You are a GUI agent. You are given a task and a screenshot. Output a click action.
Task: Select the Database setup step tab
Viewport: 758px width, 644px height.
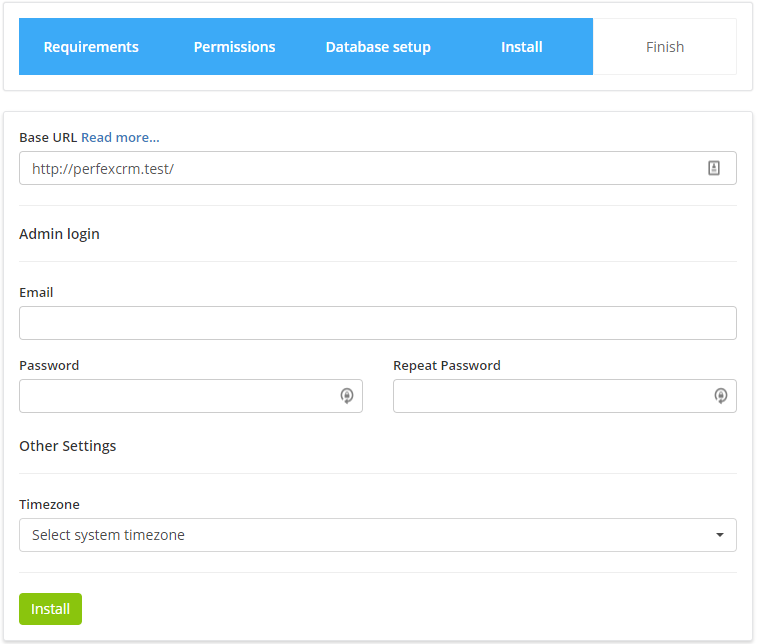pos(378,47)
